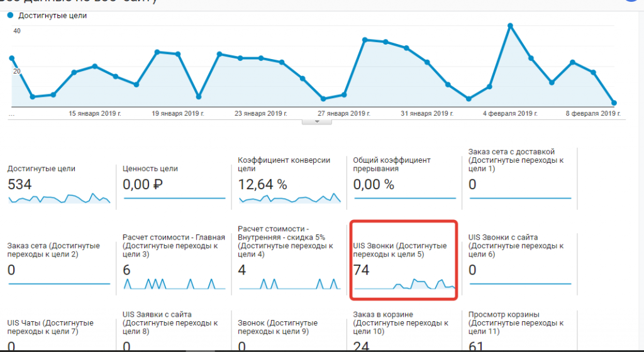
Task: Click the Расчет стоимости - Главная sparkline
Action: pos(174,283)
